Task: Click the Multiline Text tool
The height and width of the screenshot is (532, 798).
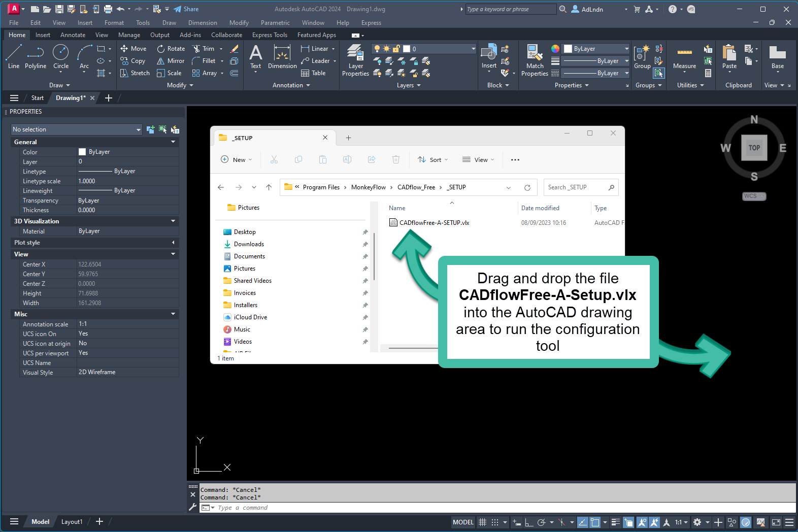Action: click(256, 56)
